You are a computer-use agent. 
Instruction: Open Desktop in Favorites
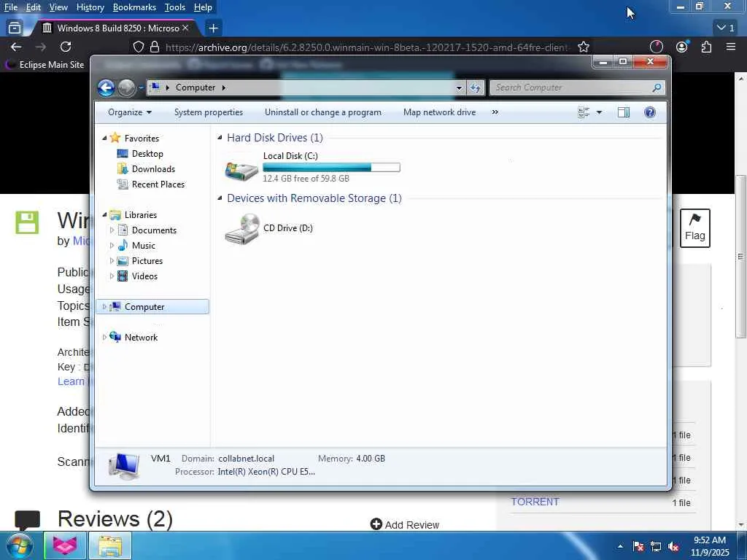147,154
